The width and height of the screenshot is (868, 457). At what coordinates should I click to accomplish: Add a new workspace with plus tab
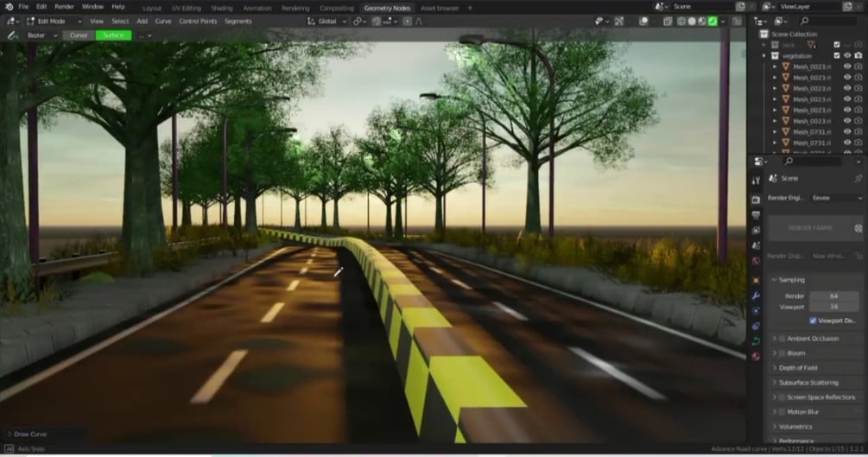pos(470,9)
